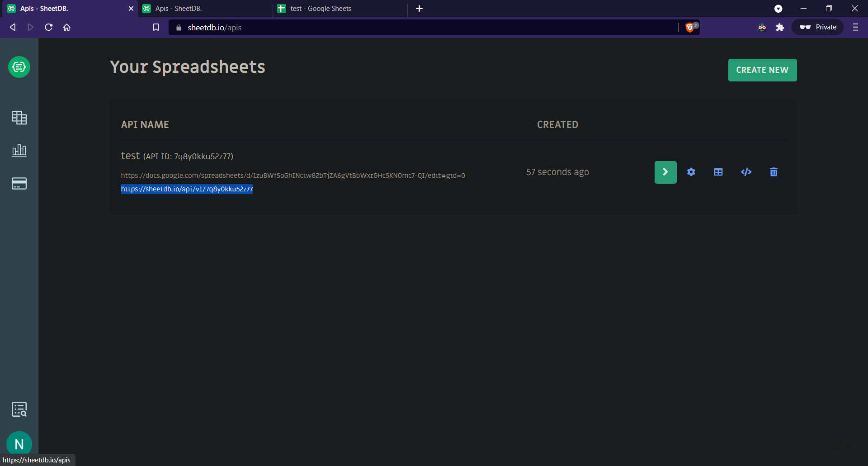Click the Private window indicator
Image resolution: width=868 pixels, height=466 pixels.
818,27
